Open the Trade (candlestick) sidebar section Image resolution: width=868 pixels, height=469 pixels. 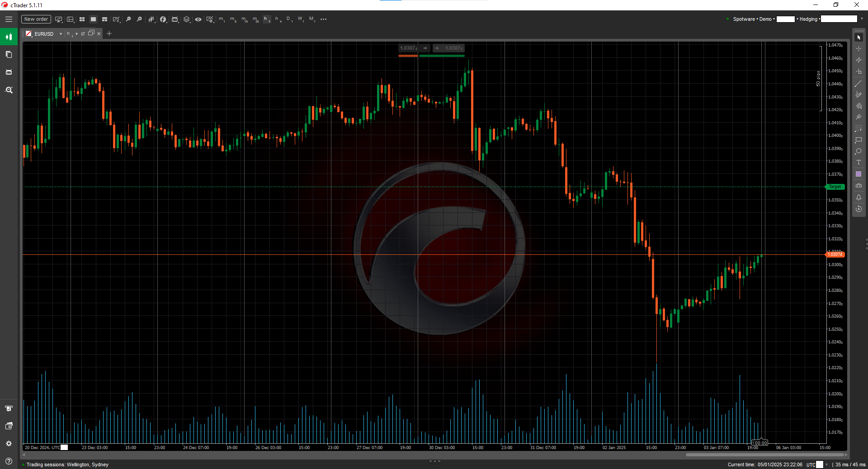(9, 37)
